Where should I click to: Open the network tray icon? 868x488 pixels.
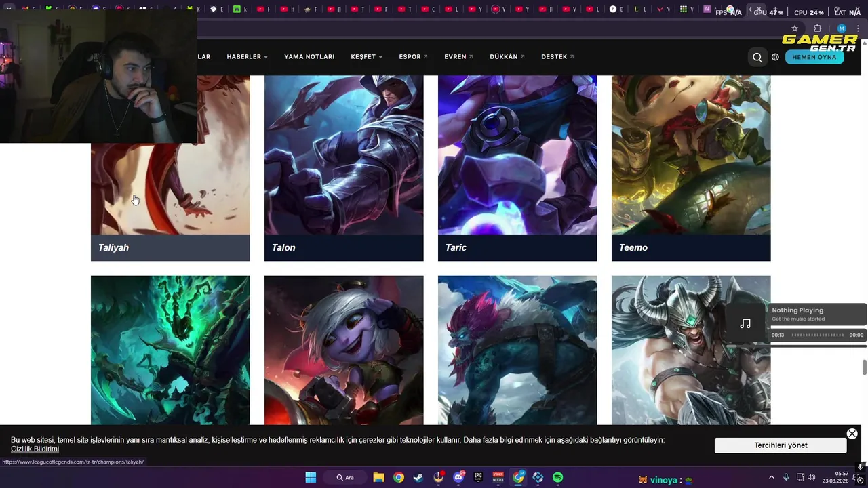pyautogui.click(x=800, y=477)
